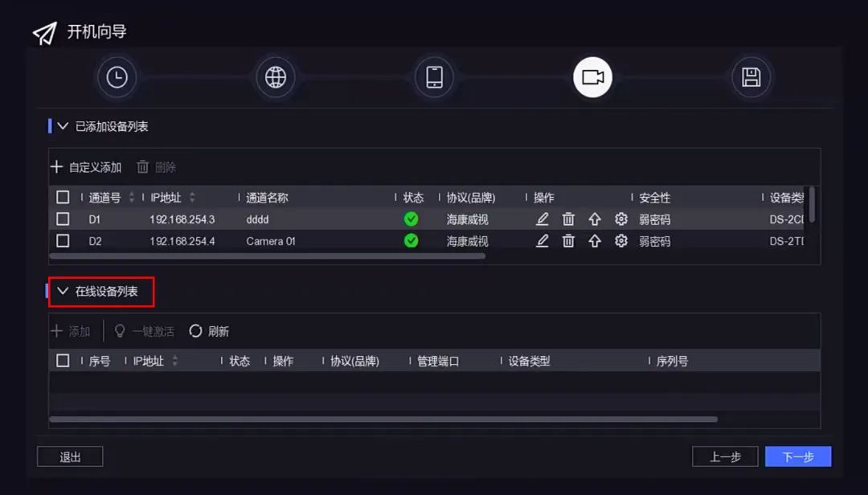Screen dimensions: 868x495
Task: Go to the storage save disk step
Action: pos(751,77)
